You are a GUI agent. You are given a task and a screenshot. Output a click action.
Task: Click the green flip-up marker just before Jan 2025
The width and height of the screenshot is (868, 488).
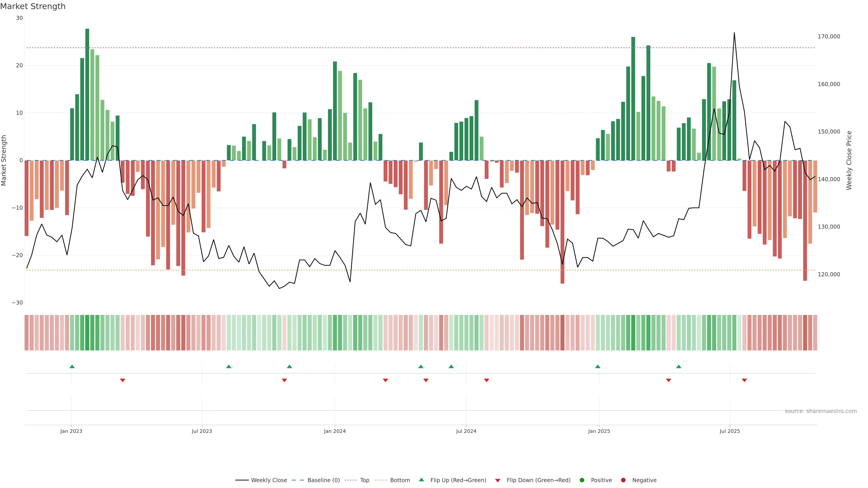click(x=597, y=366)
